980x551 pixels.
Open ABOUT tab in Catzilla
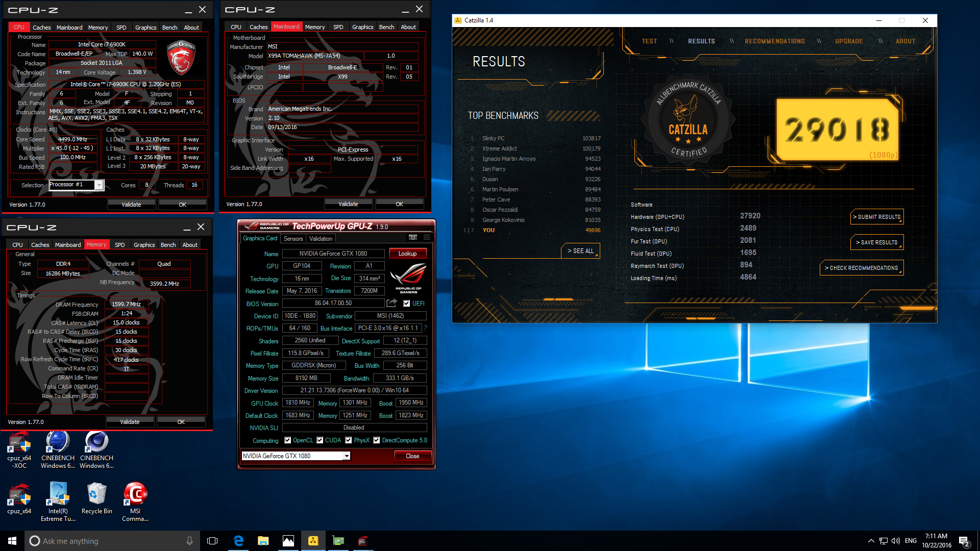(x=905, y=41)
